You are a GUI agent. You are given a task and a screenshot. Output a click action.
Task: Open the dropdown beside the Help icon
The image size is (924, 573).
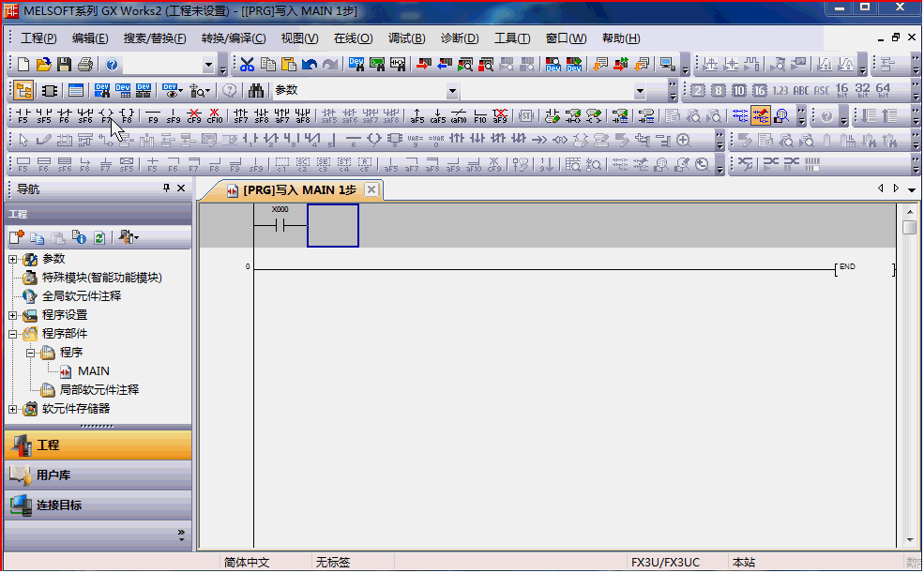208,65
